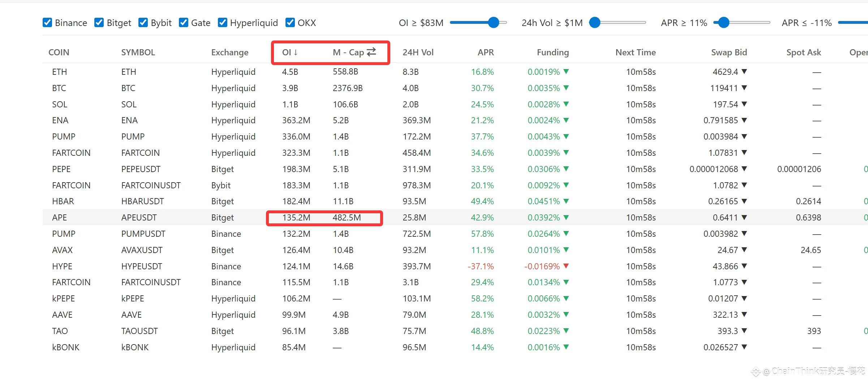The image size is (868, 381).
Task: Click the AVAXUSDT symbol cell
Action: [142, 250]
